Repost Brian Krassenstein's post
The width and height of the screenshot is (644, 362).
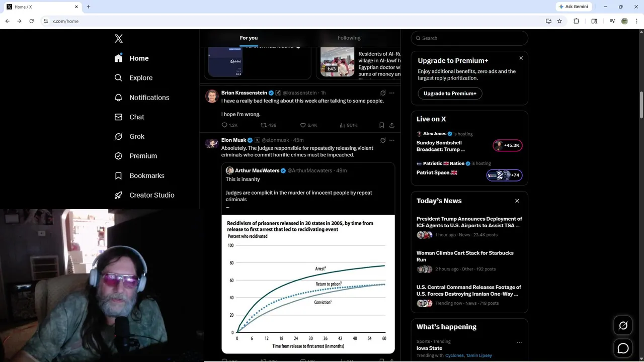click(x=268, y=125)
